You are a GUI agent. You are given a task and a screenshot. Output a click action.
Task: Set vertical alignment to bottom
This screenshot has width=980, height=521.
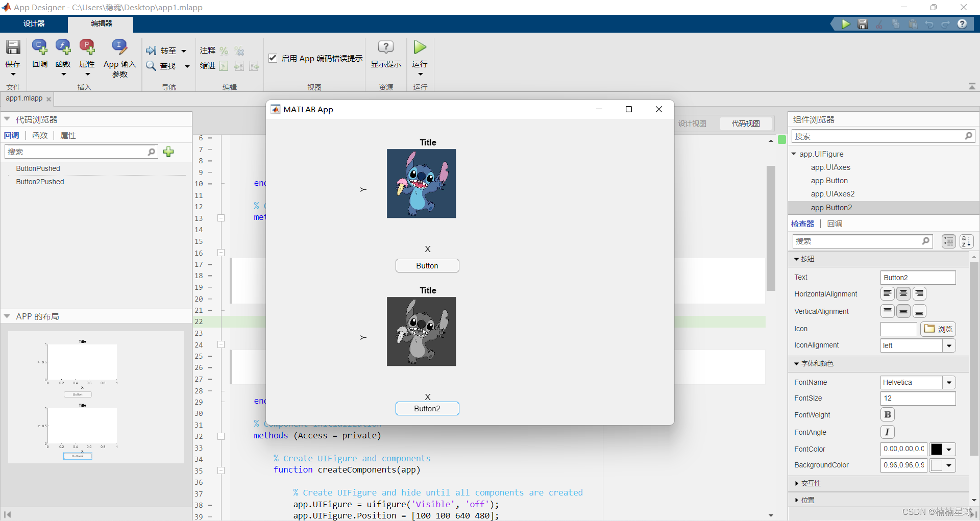919,311
